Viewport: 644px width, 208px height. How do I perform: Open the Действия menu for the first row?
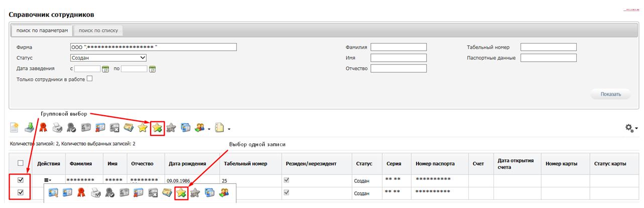click(48, 180)
